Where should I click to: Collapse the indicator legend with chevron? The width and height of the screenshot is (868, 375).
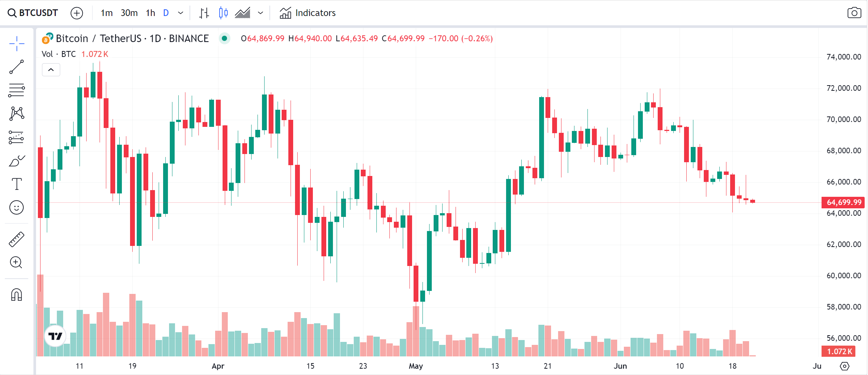(51, 70)
